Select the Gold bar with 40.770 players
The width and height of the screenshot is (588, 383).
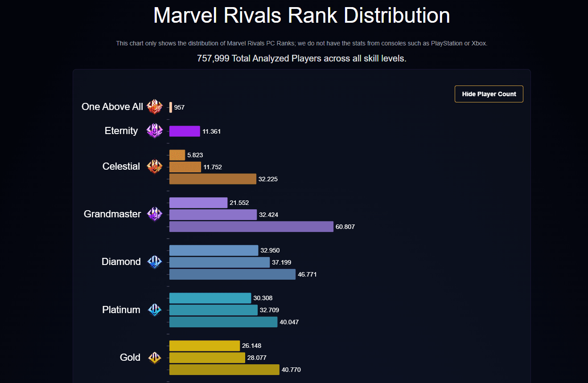[224, 370]
